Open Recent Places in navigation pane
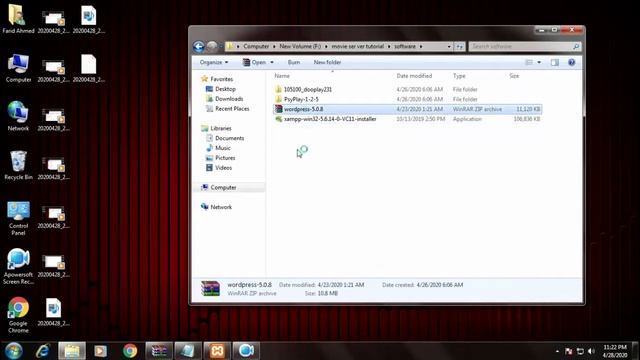The image size is (640, 360). pos(232,109)
